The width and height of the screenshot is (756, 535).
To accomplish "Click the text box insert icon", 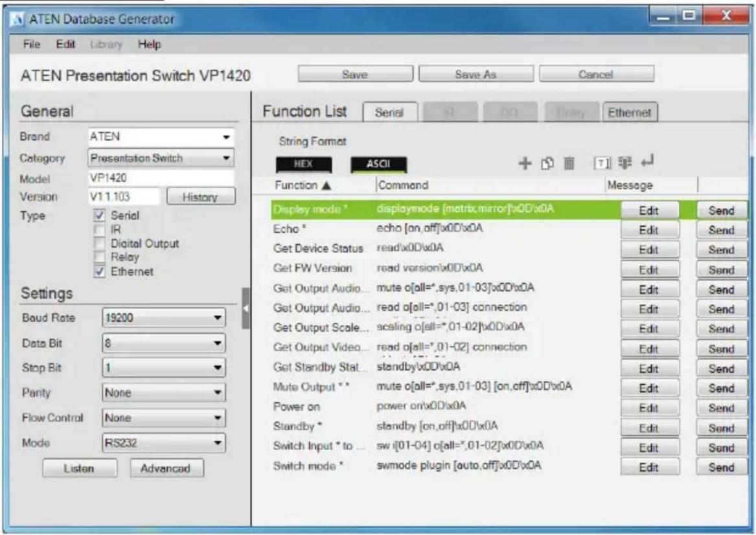I will pos(602,163).
